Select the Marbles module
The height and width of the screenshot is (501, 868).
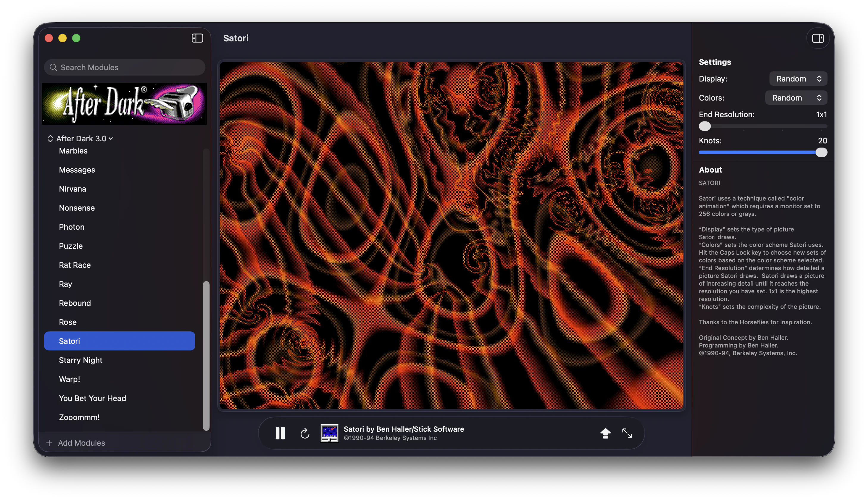119,151
